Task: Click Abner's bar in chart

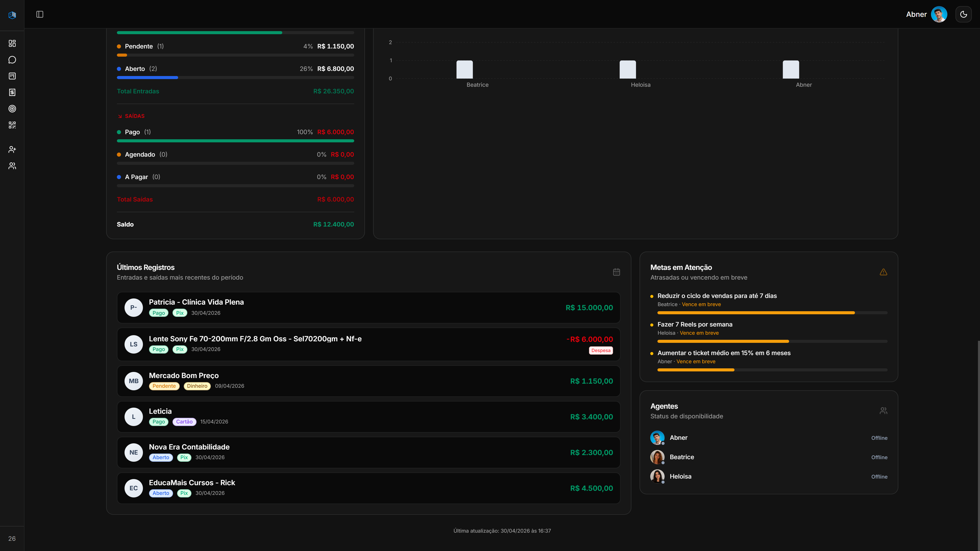Action: (x=791, y=70)
